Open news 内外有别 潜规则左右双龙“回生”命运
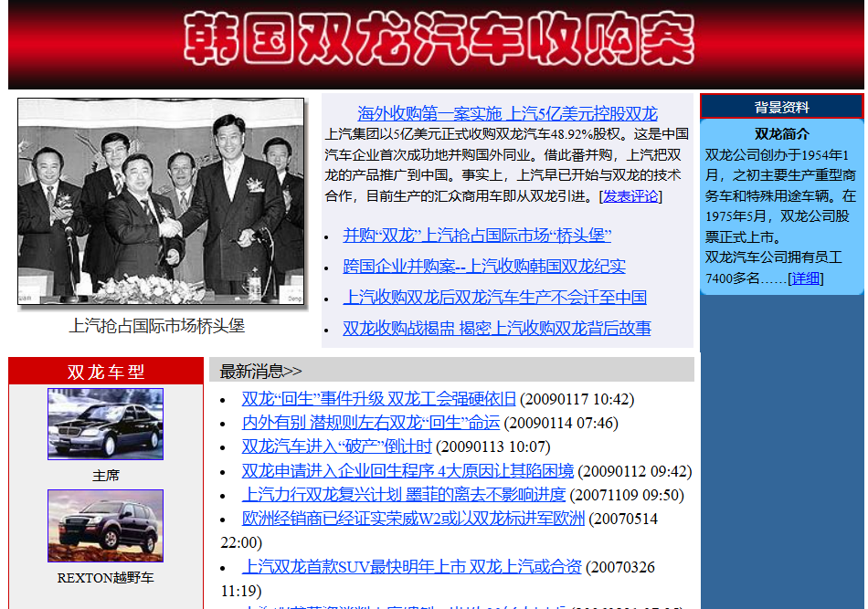Screen dimensions: 868x609 click(x=371, y=423)
